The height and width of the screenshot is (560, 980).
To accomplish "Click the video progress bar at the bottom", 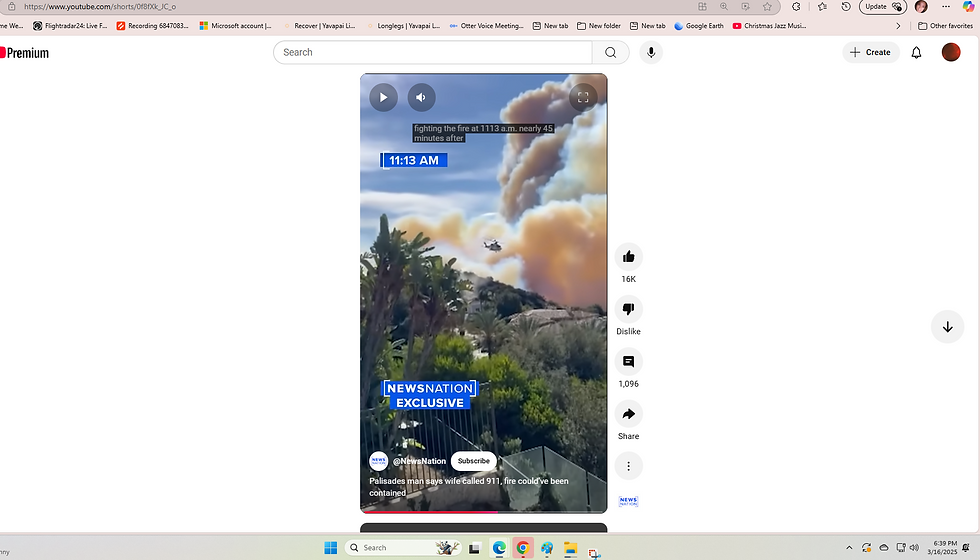I will point(484,511).
